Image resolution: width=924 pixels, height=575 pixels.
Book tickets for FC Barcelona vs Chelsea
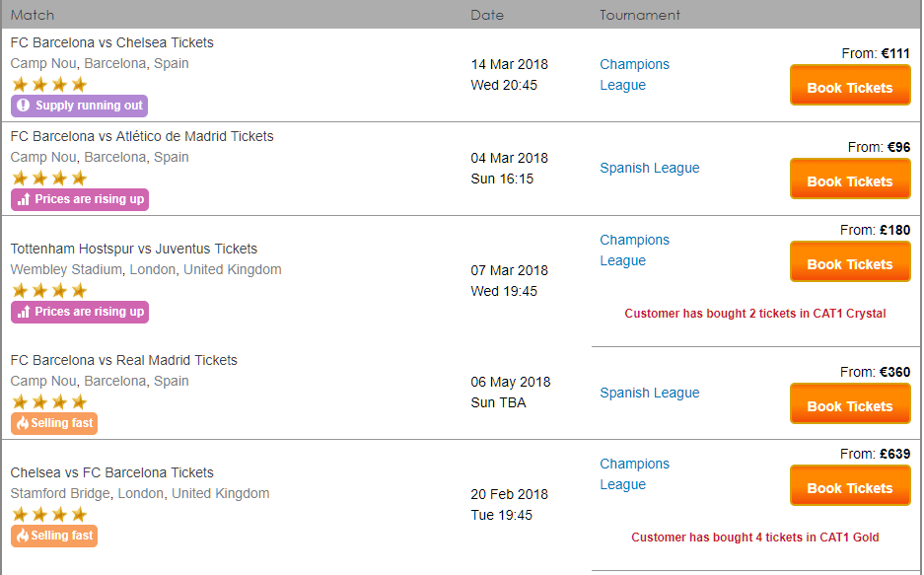click(x=849, y=85)
